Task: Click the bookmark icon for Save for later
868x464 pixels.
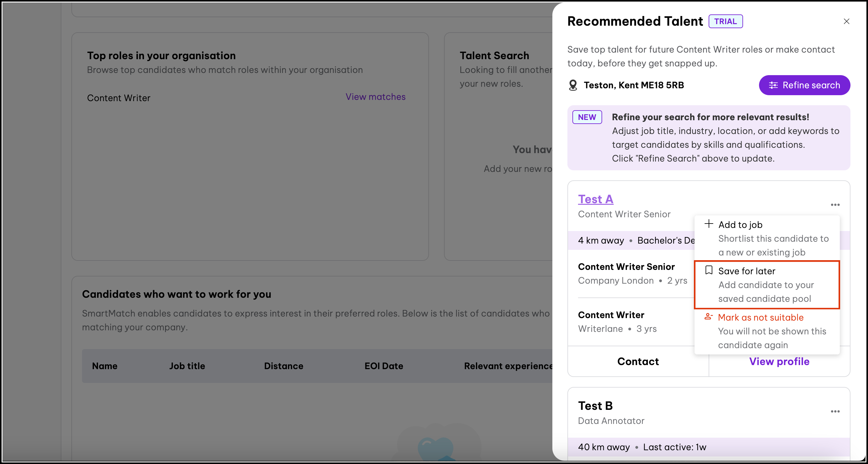Action: click(709, 270)
